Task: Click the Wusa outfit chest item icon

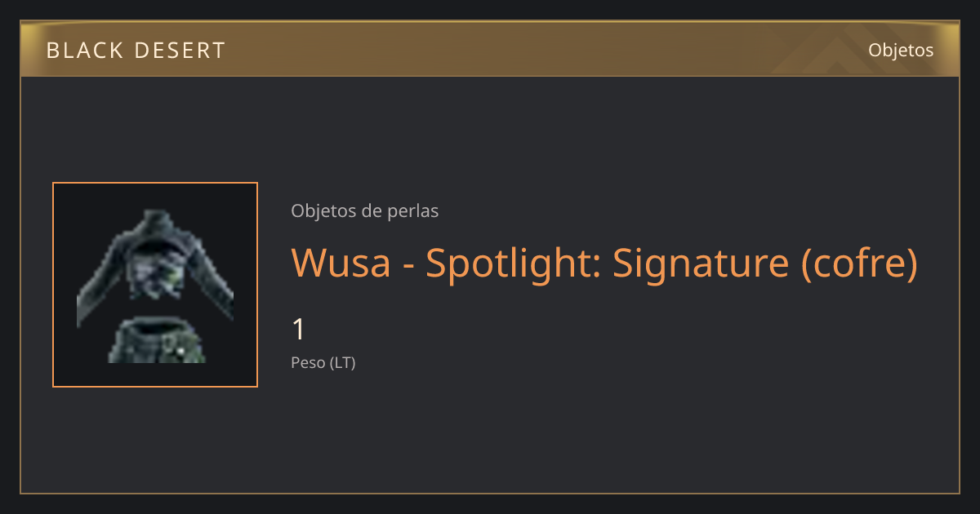Action: [x=155, y=285]
